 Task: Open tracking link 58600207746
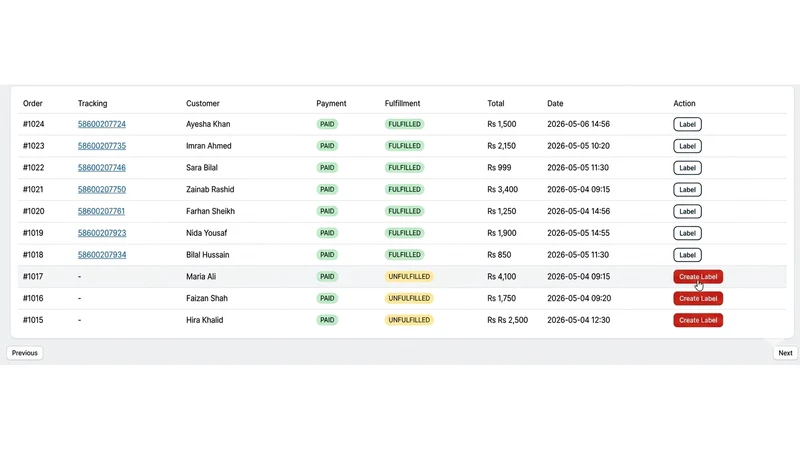(x=102, y=167)
